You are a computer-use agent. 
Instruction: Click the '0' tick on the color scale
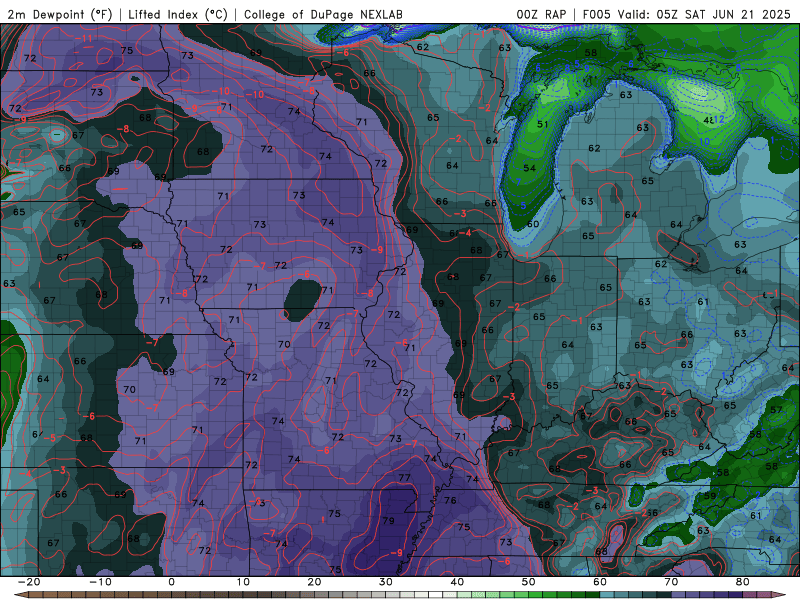tap(171, 582)
